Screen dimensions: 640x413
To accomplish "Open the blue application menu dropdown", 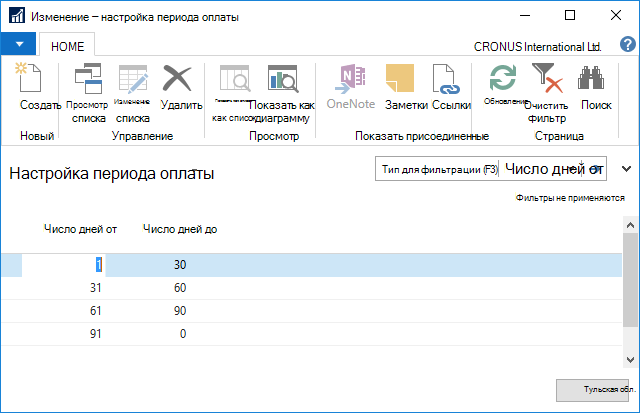I will (x=18, y=44).
